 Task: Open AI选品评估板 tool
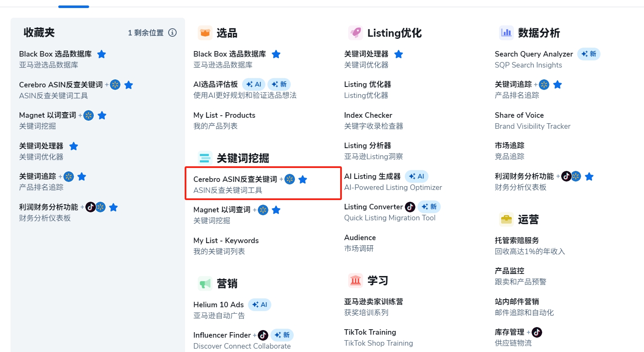click(x=216, y=84)
